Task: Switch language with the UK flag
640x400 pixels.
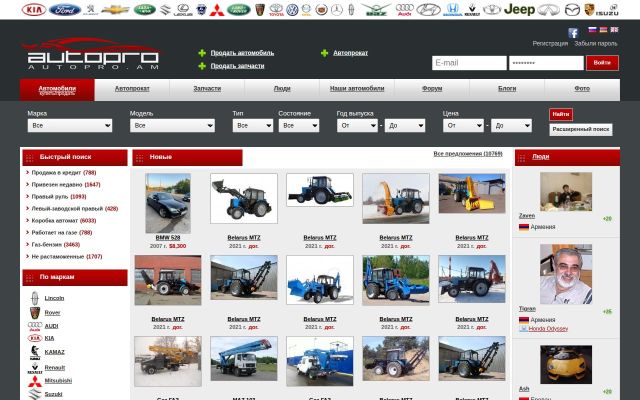Action: tap(614, 29)
